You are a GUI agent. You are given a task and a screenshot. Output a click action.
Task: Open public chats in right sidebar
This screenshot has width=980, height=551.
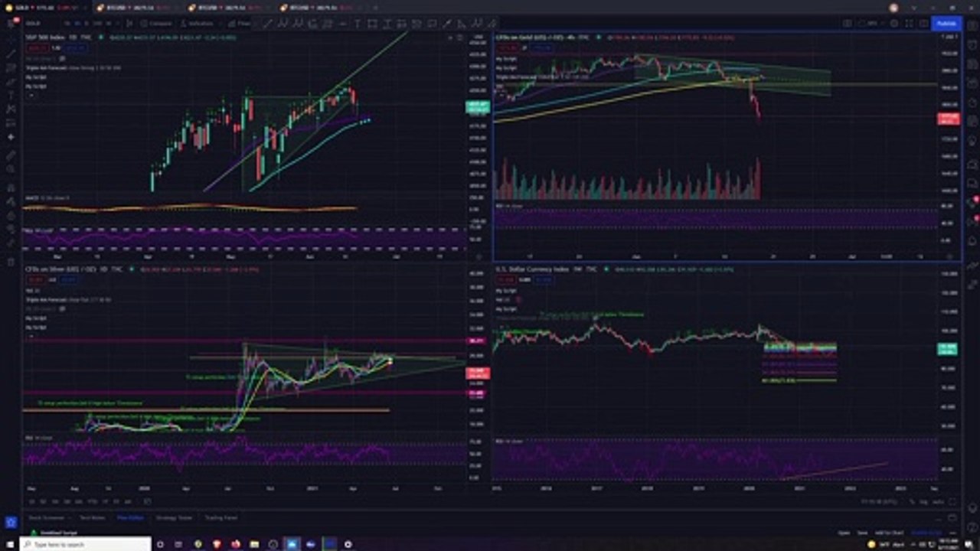972,164
